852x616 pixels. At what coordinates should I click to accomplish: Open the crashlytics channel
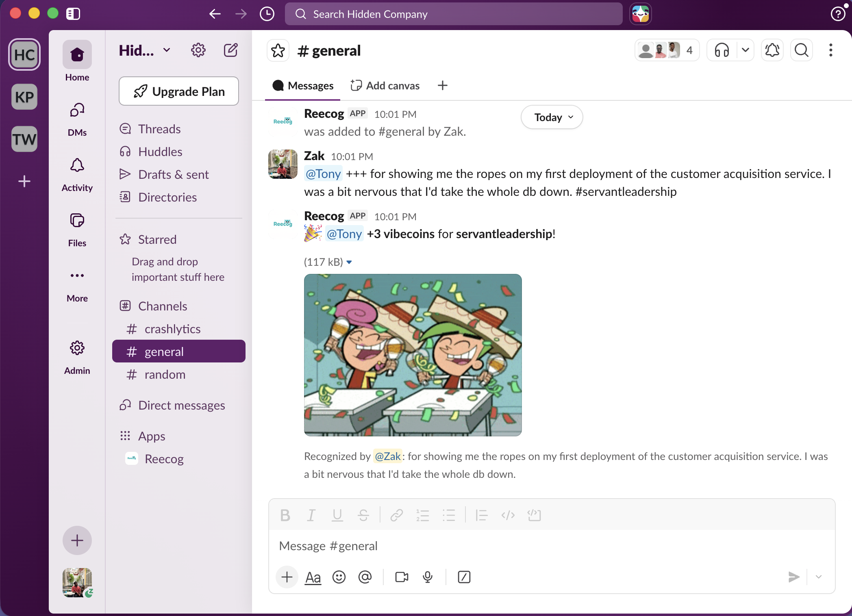(x=179, y=329)
